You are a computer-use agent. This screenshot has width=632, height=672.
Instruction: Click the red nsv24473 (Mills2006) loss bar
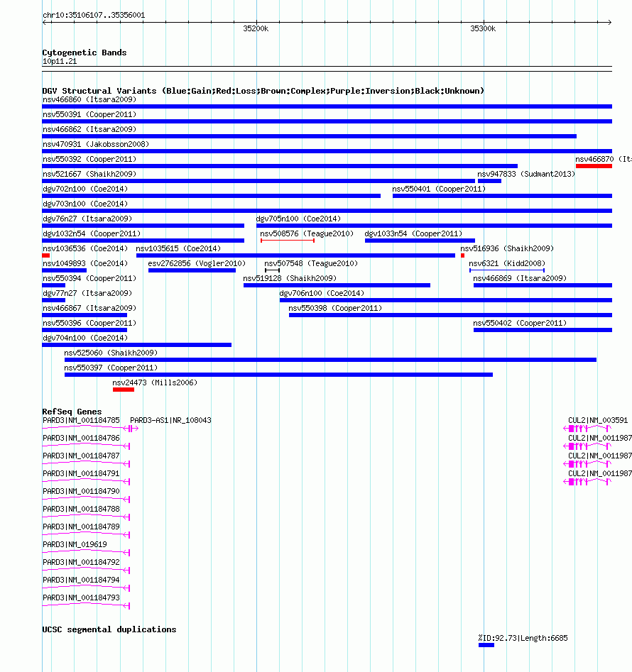[x=124, y=390]
